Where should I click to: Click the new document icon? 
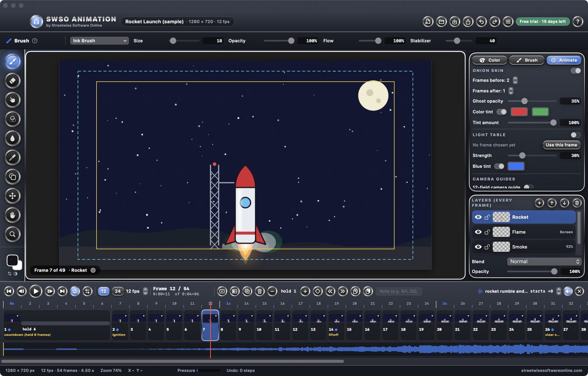(428, 22)
